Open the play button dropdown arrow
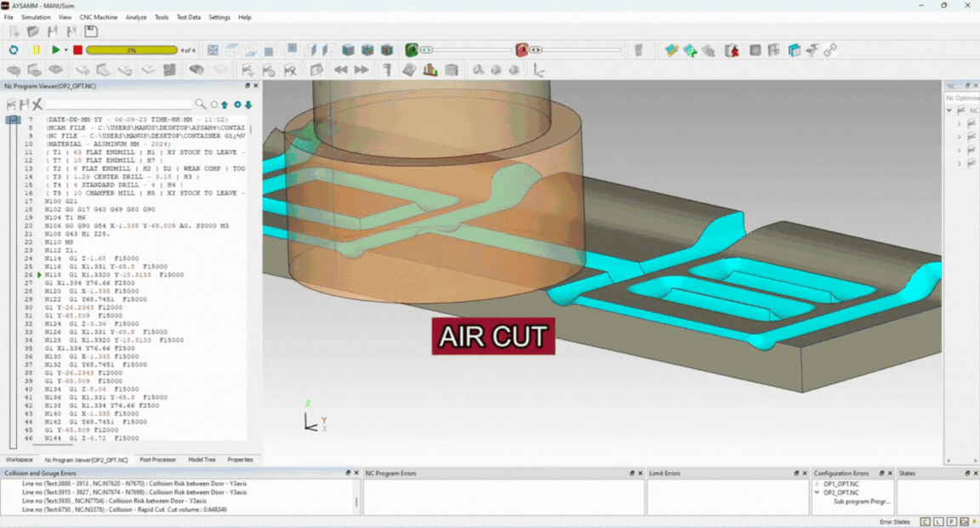This screenshot has height=528, width=980. pyautogui.click(x=66, y=50)
